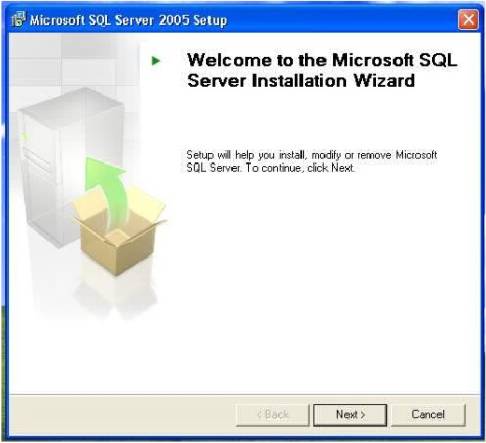Screen dimensions: 486x443
Task: Cancel the SQL Server installation wizard
Action: 428,415
